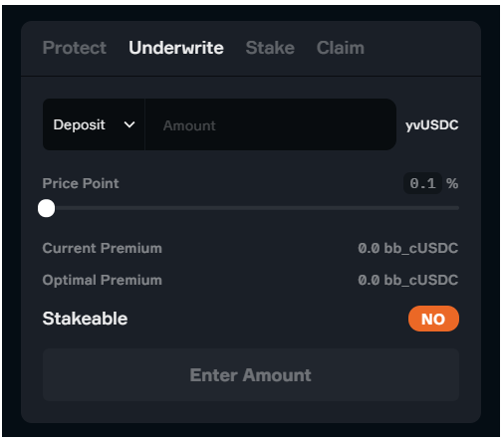Click the percent sign beside price point
Viewport: 504px width, 440px height.
(x=452, y=183)
